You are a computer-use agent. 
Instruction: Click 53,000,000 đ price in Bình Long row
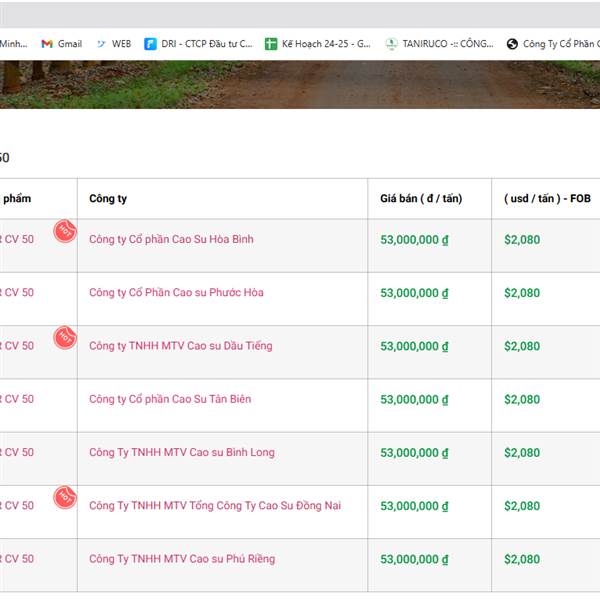(x=414, y=453)
